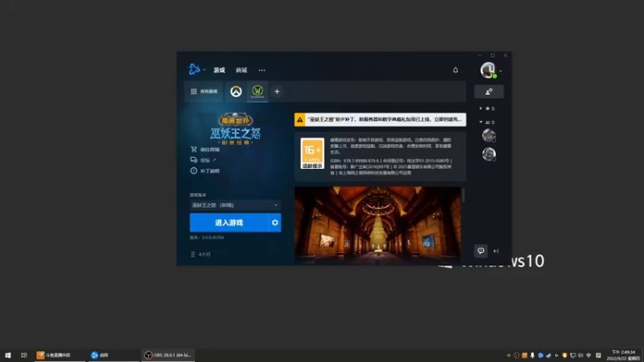Click the game hall screenshot image

pyautogui.click(x=378, y=226)
